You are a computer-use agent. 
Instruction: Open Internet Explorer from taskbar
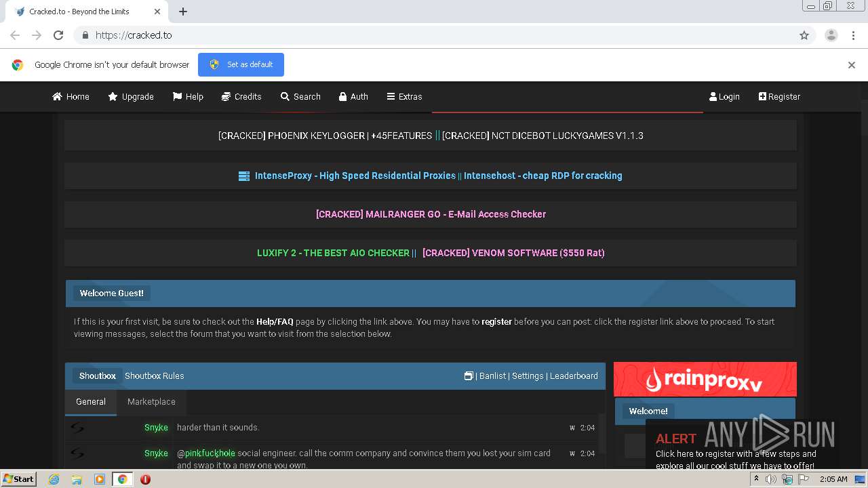54,479
